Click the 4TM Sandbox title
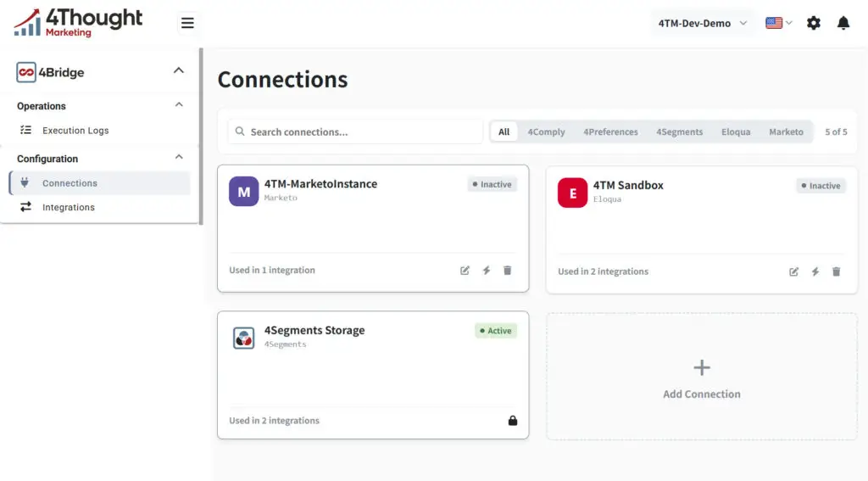This screenshot has width=868, height=481. point(628,185)
